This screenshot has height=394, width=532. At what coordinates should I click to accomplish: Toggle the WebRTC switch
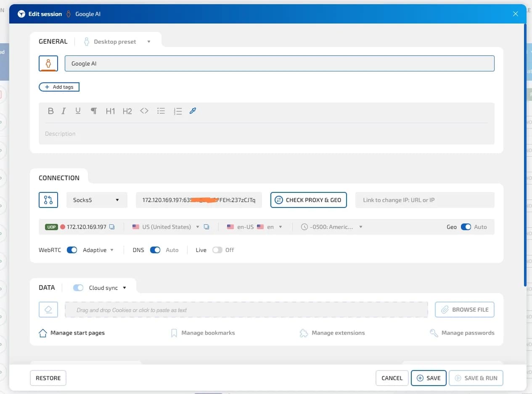pyautogui.click(x=72, y=250)
